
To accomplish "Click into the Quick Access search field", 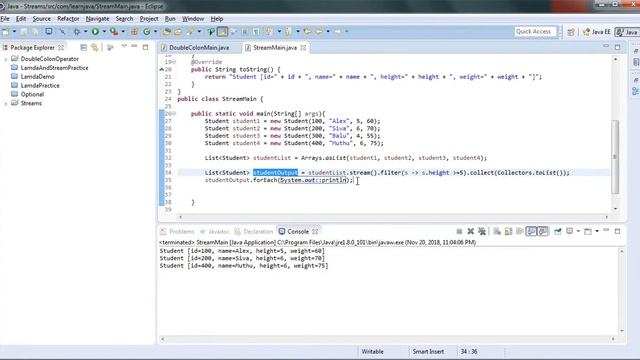I will tap(535, 31).
